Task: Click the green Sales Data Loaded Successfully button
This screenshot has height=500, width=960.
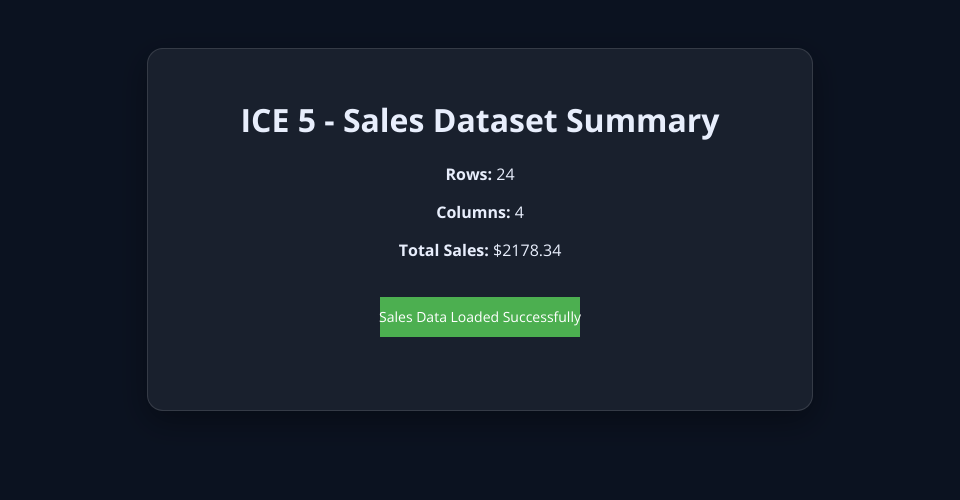Action: tap(480, 317)
